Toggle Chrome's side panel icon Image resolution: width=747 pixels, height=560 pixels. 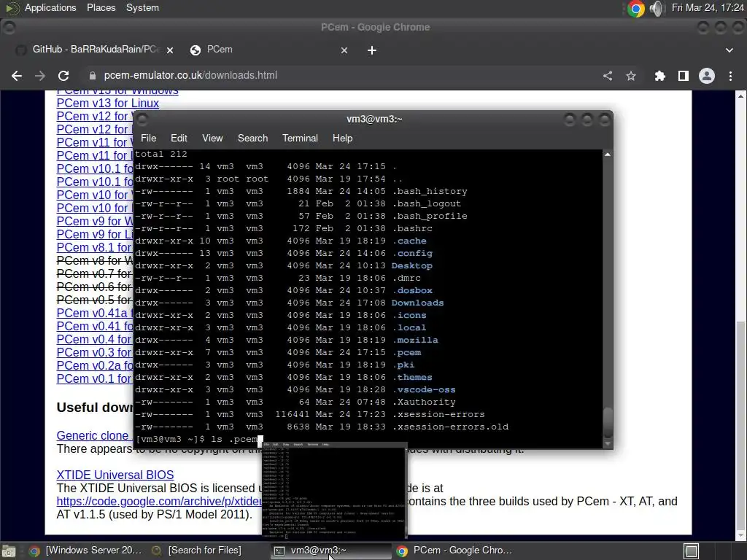683,76
